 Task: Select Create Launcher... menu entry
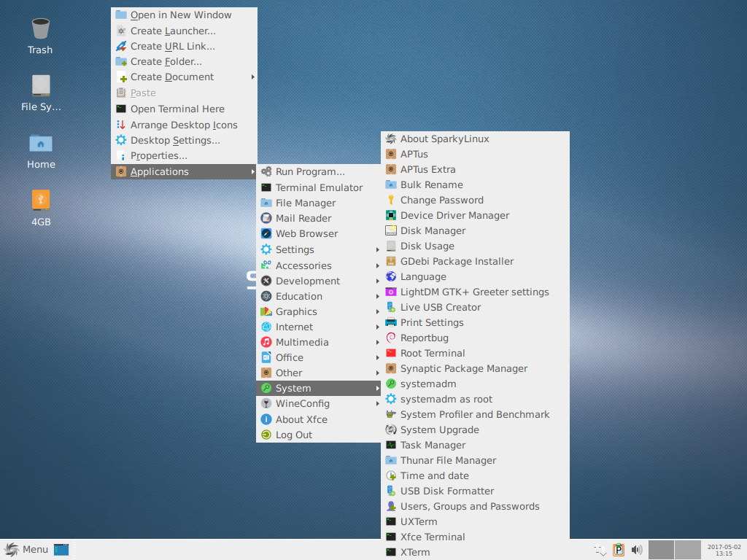(185, 31)
